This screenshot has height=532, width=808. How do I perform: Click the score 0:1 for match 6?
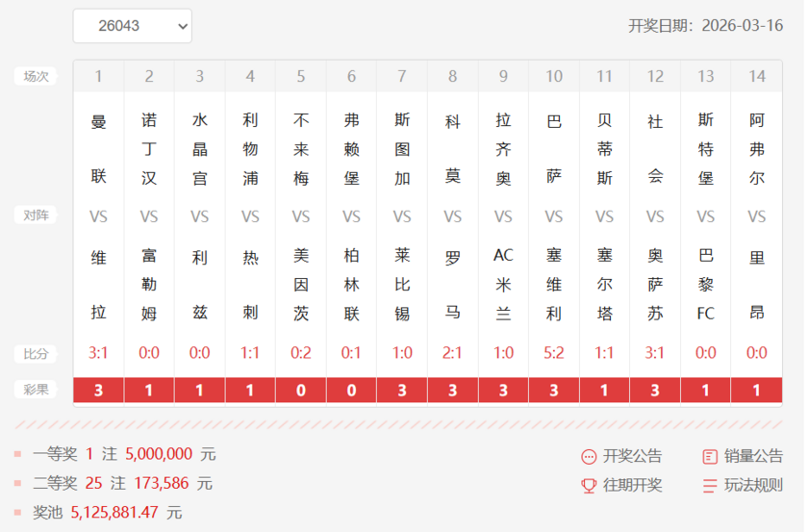point(351,353)
